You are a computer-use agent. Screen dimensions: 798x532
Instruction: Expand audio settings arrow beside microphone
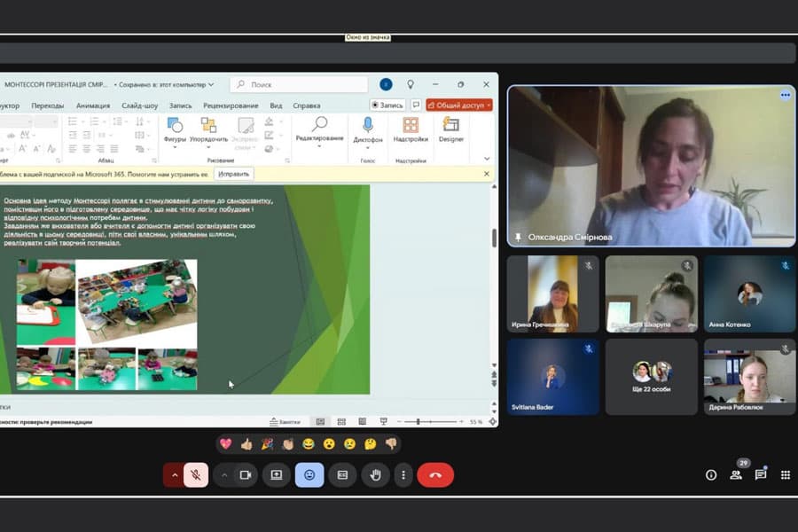pyautogui.click(x=174, y=475)
